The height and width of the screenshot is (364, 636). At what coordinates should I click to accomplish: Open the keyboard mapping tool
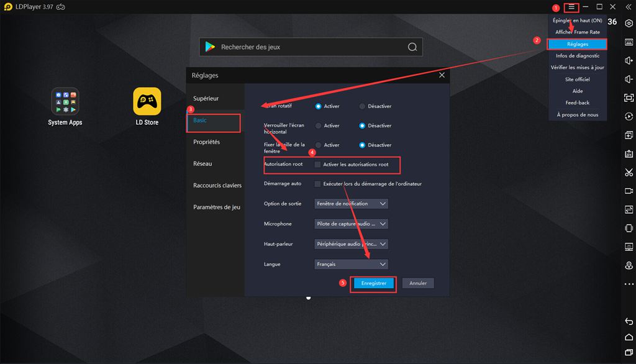click(x=629, y=42)
